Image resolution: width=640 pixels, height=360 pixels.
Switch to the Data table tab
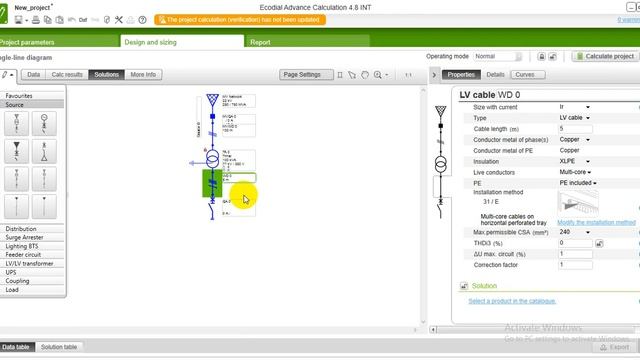[x=16, y=347]
